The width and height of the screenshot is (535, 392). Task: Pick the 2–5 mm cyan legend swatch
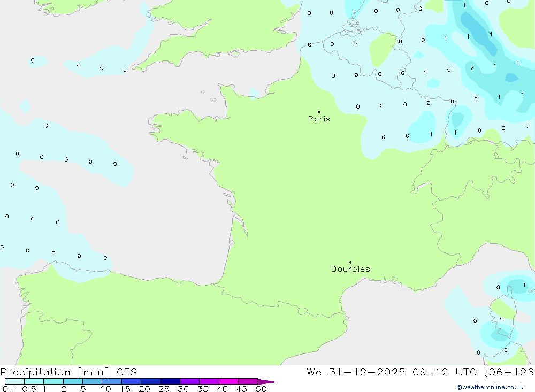73,381
